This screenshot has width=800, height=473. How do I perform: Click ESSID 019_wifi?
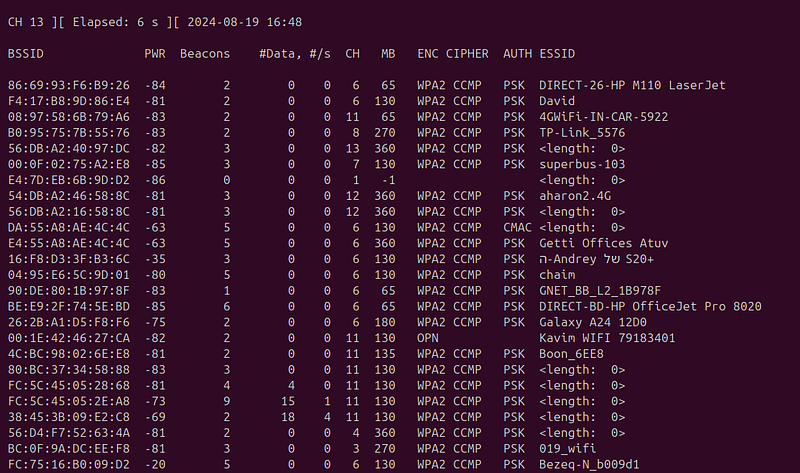pos(568,450)
